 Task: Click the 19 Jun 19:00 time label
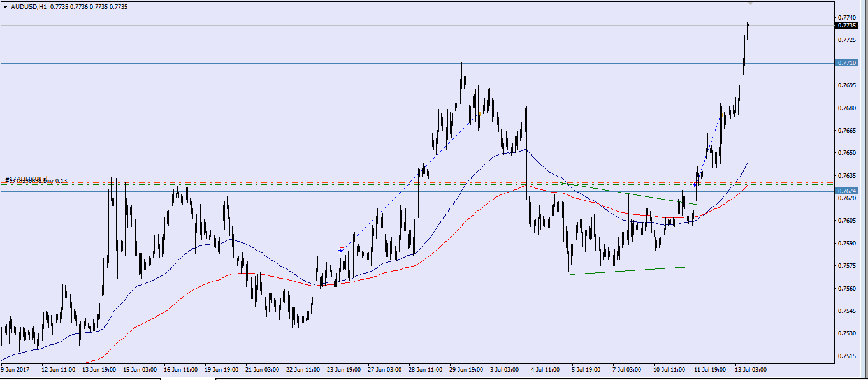pyautogui.click(x=222, y=369)
